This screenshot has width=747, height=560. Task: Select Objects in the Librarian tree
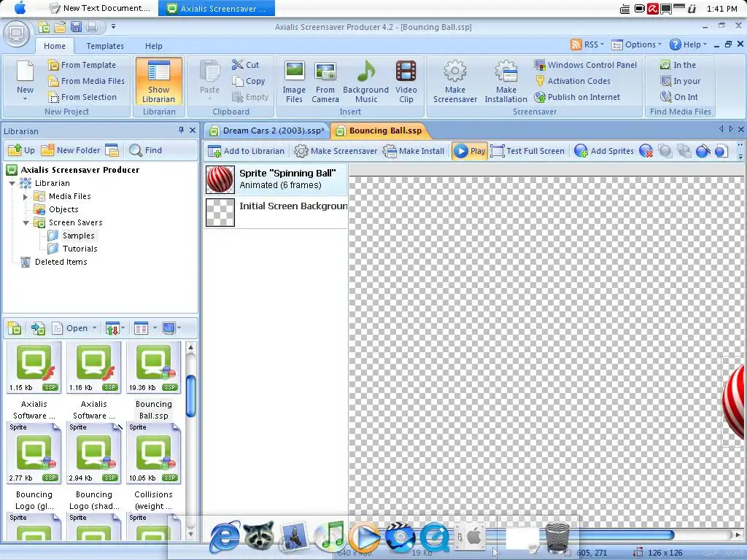(x=63, y=209)
